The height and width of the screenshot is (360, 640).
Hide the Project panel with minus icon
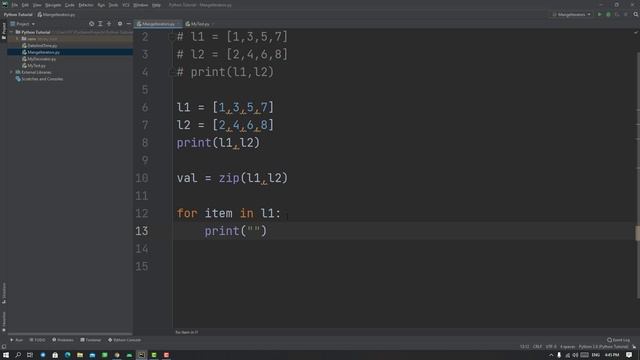[x=128, y=24]
